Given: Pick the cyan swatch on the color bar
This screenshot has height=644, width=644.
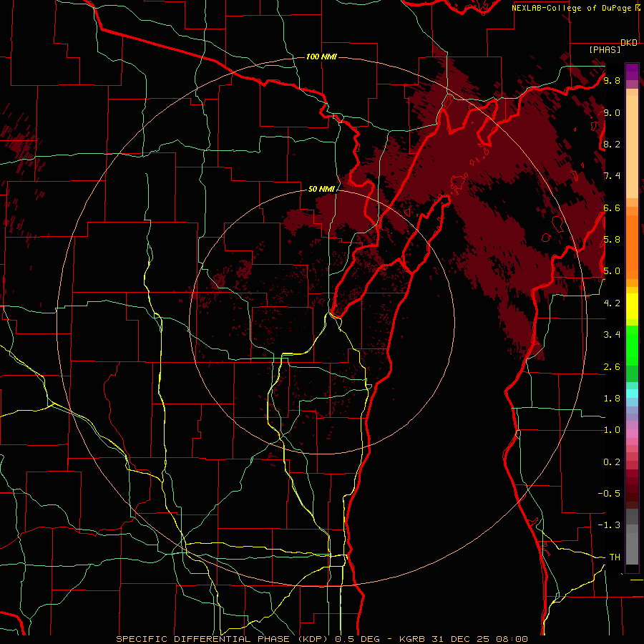Looking at the screenshot, I should 632,394.
